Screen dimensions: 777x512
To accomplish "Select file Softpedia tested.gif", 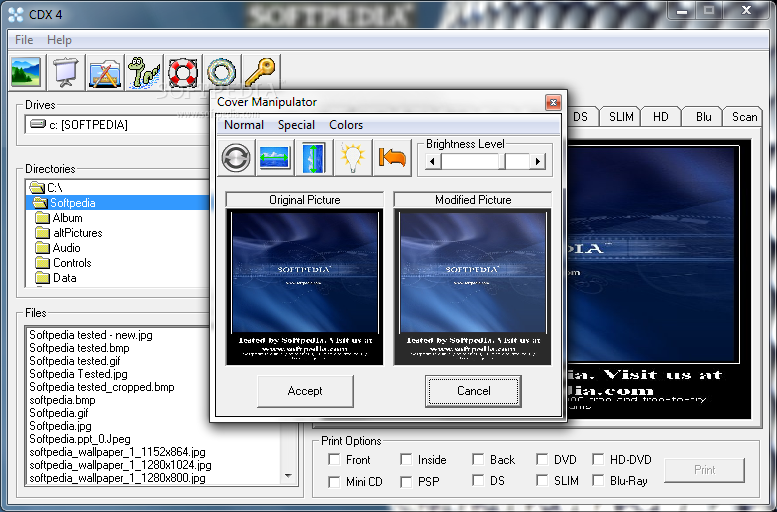I will [75, 361].
